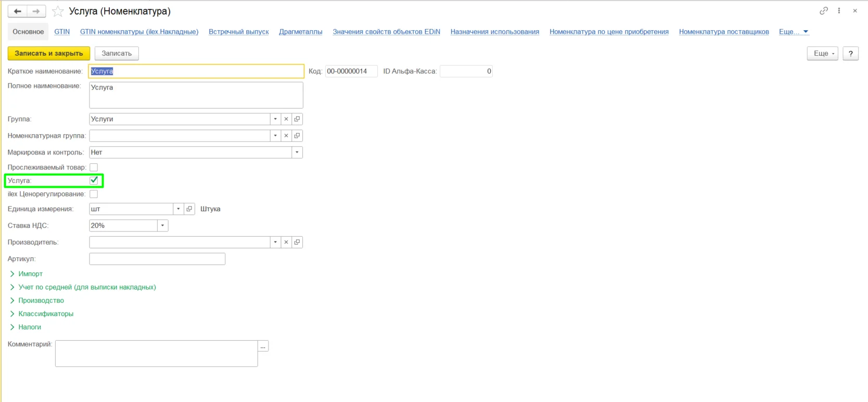The width and height of the screenshot is (868, 402).
Task: Open the Ставка НДС dropdown
Action: 163,226
